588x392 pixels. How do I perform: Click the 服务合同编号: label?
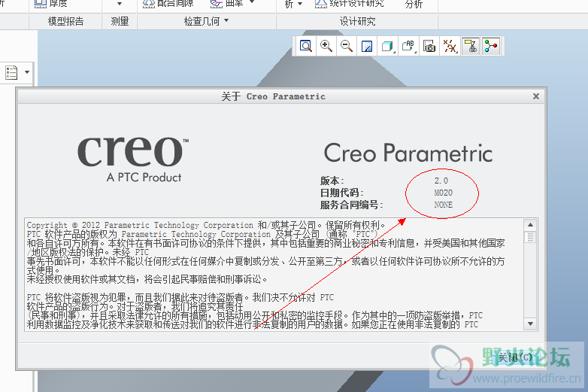tap(351, 205)
